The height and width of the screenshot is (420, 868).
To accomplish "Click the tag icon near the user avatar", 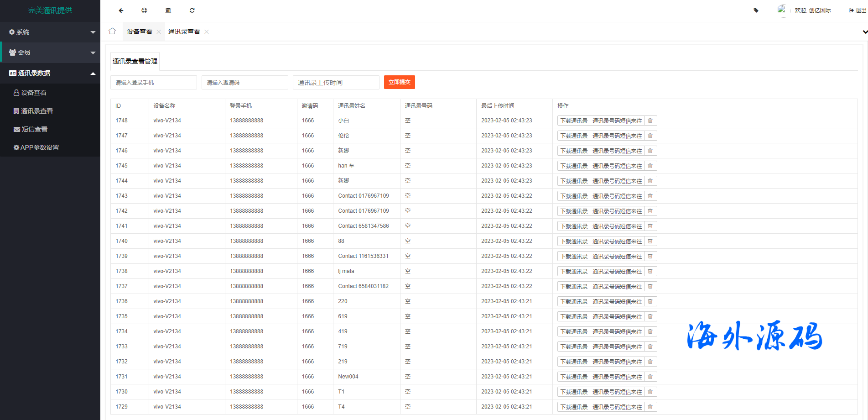I will pyautogui.click(x=756, y=10).
